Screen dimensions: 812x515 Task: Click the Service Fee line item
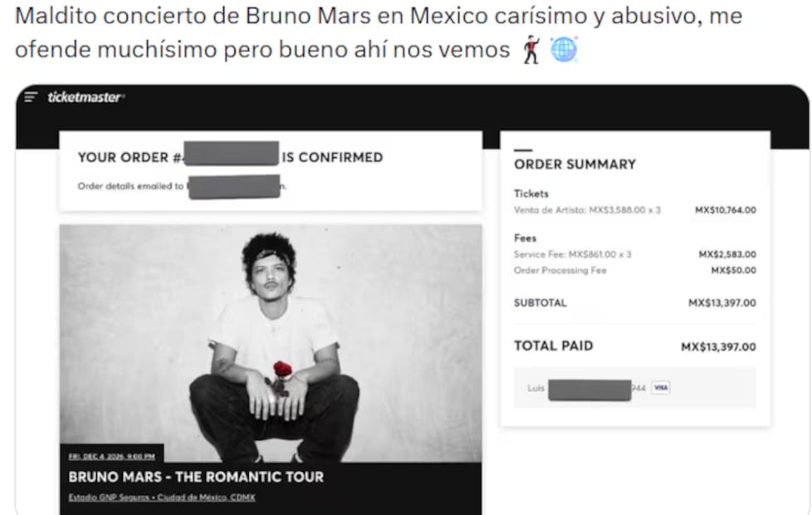coord(635,254)
